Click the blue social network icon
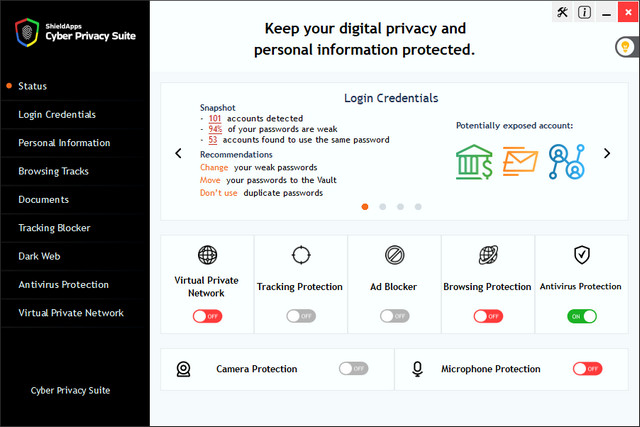Screen dimensions: 640x427 [x=567, y=162]
